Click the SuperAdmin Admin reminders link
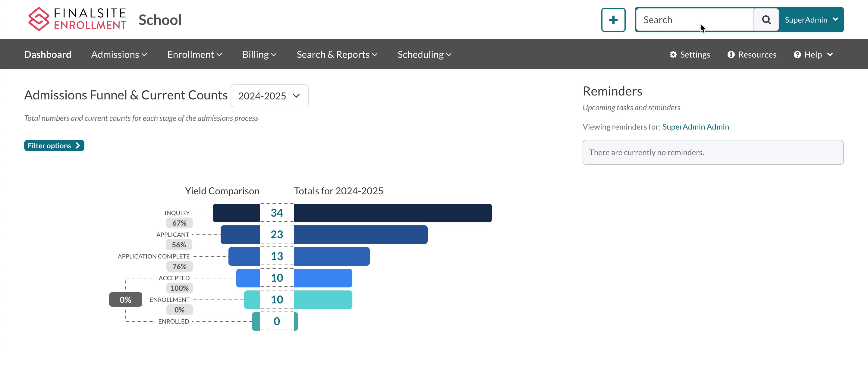The height and width of the screenshot is (373, 868). pos(696,127)
